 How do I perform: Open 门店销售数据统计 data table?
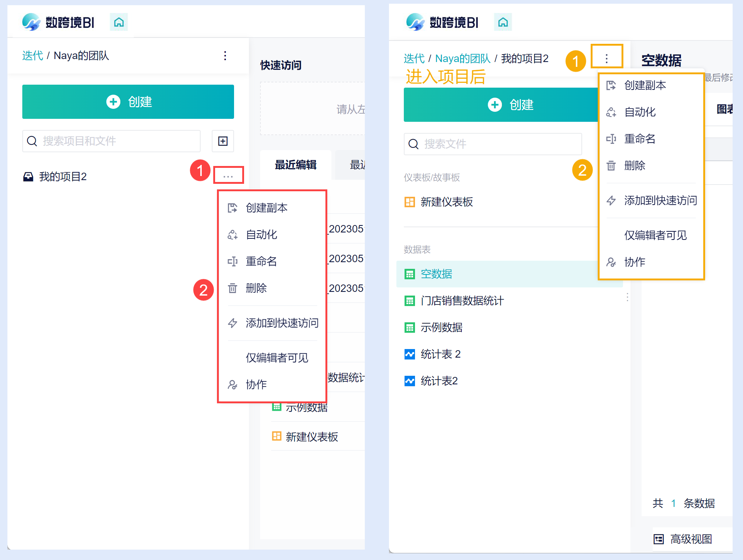tap(462, 301)
